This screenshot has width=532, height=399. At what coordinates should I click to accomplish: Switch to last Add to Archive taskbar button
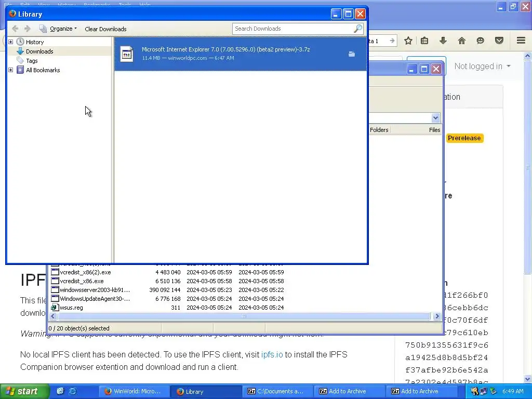422,391
